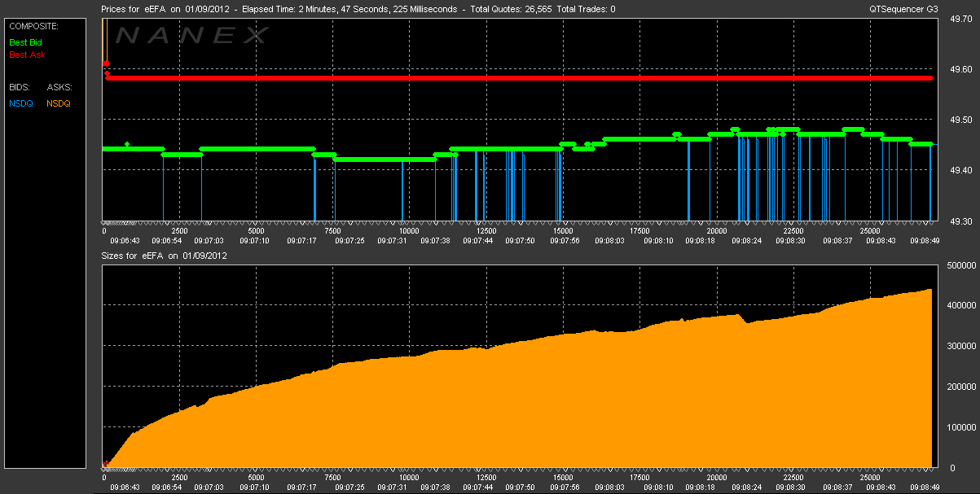Click the BIDS: legend heading

pos(19,86)
